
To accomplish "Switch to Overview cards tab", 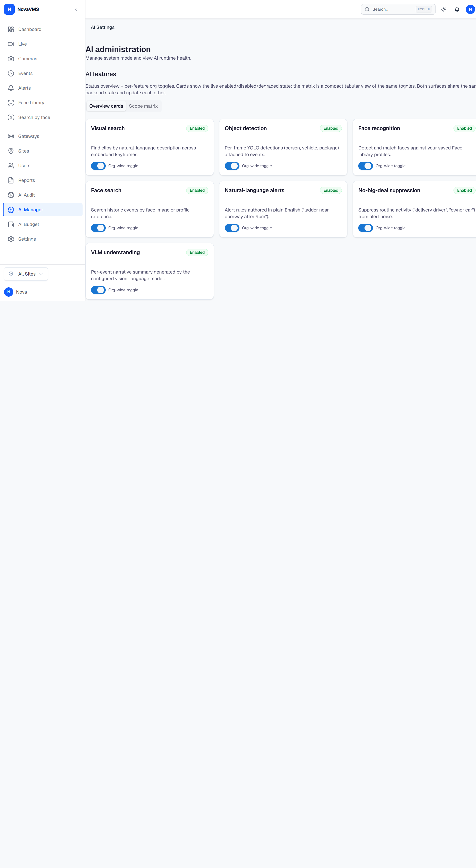I will tap(106, 106).
